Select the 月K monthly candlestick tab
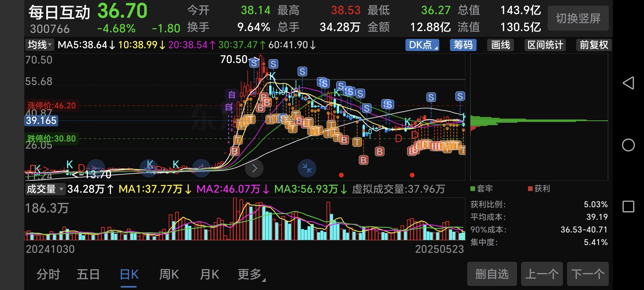This screenshot has width=644, height=290. click(x=210, y=274)
